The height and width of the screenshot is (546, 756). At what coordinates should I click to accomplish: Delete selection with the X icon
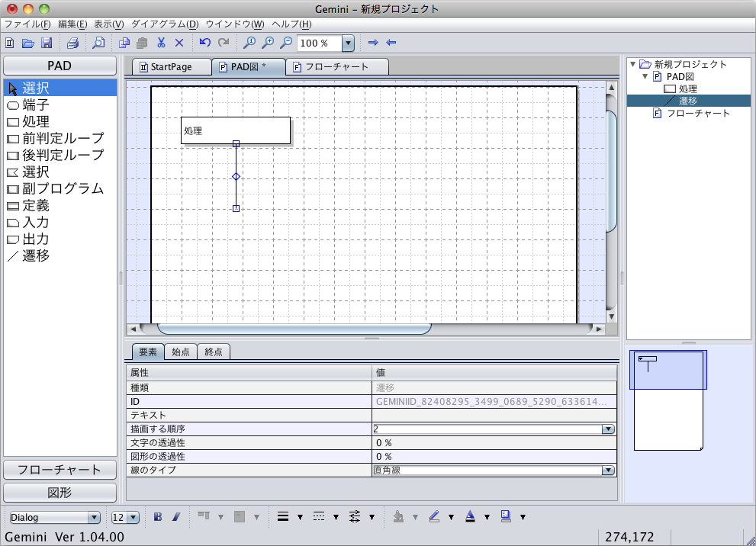pos(179,43)
